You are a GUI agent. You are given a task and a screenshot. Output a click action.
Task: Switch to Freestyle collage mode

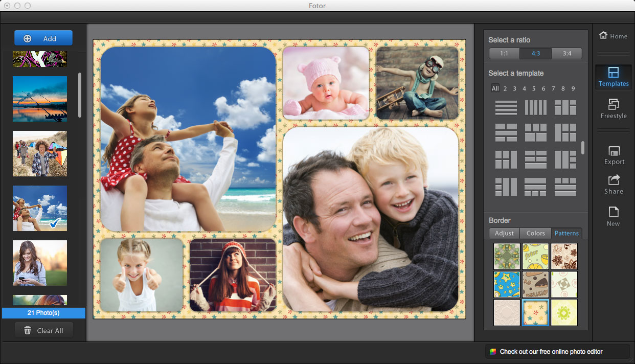coord(614,109)
